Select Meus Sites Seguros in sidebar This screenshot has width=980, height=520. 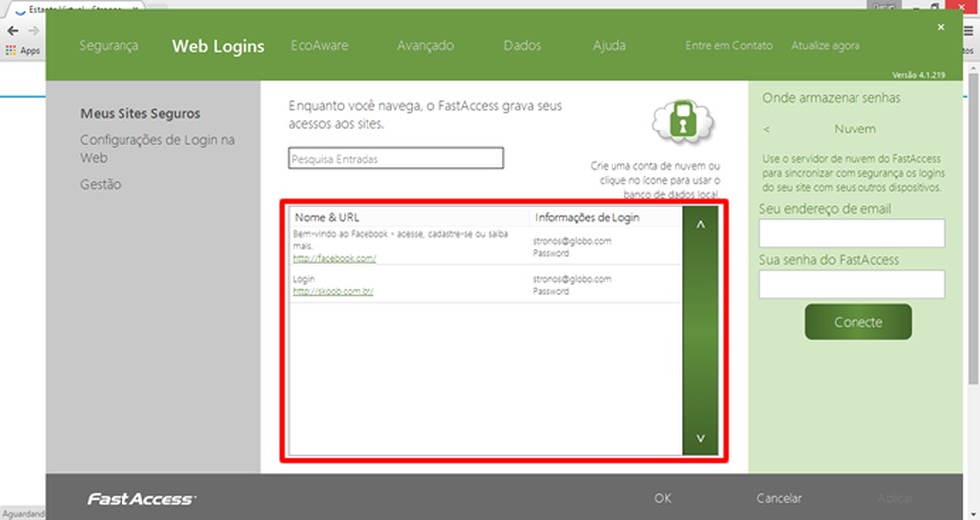(x=140, y=114)
